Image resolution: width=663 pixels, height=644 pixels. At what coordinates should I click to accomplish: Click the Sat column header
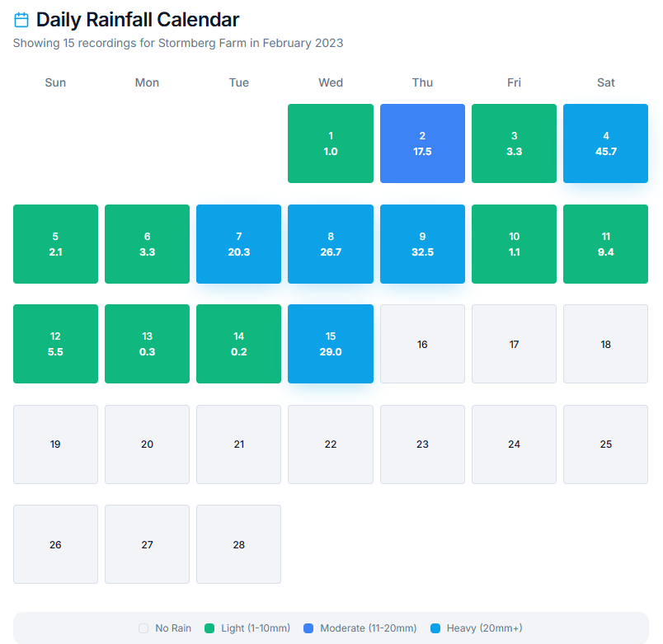click(605, 82)
